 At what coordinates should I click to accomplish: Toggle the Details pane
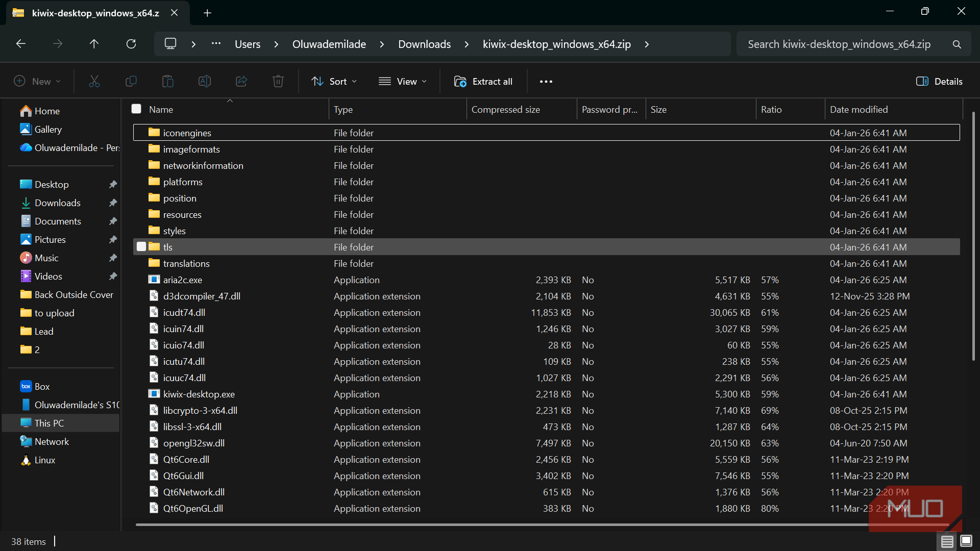pyautogui.click(x=939, y=81)
